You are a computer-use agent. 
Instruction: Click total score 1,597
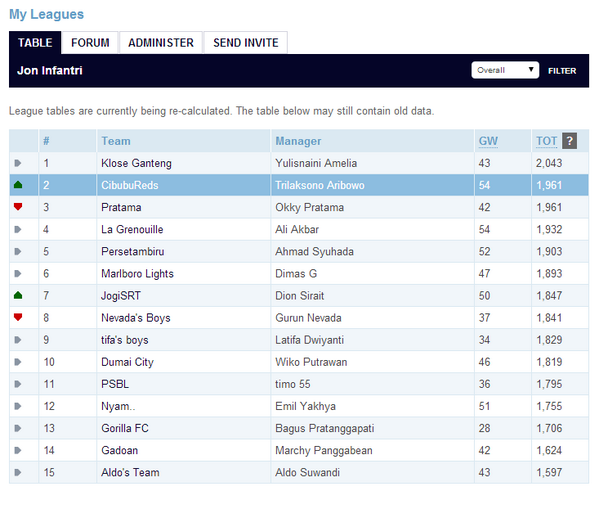pyautogui.click(x=549, y=473)
